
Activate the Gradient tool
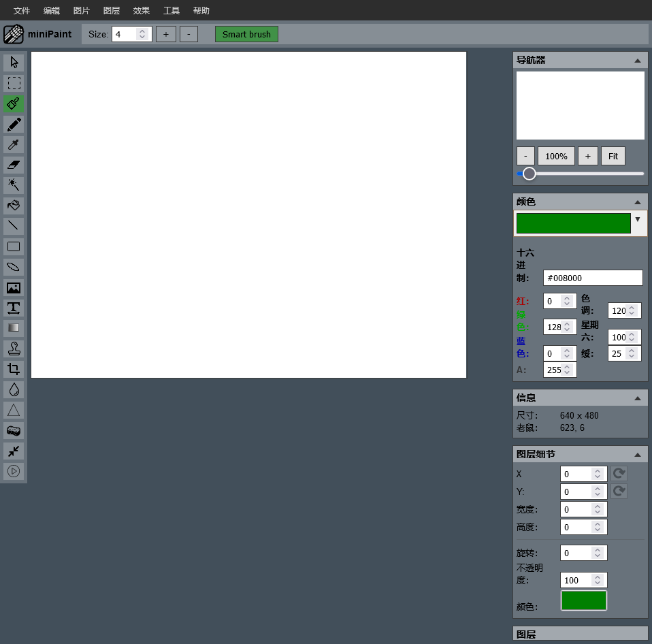click(14, 328)
